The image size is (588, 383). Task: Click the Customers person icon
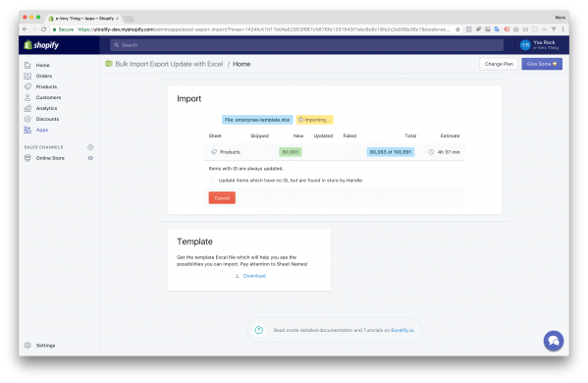click(27, 97)
